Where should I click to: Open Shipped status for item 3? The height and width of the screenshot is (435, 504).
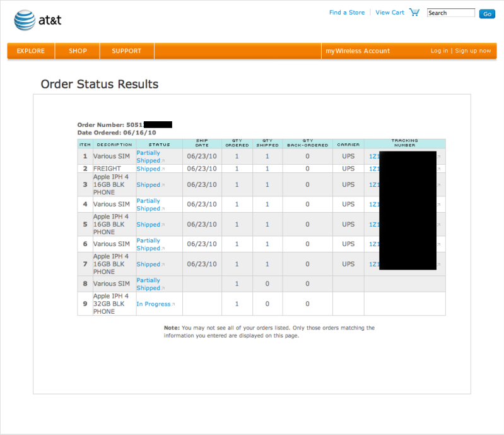pyautogui.click(x=148, y=185)
